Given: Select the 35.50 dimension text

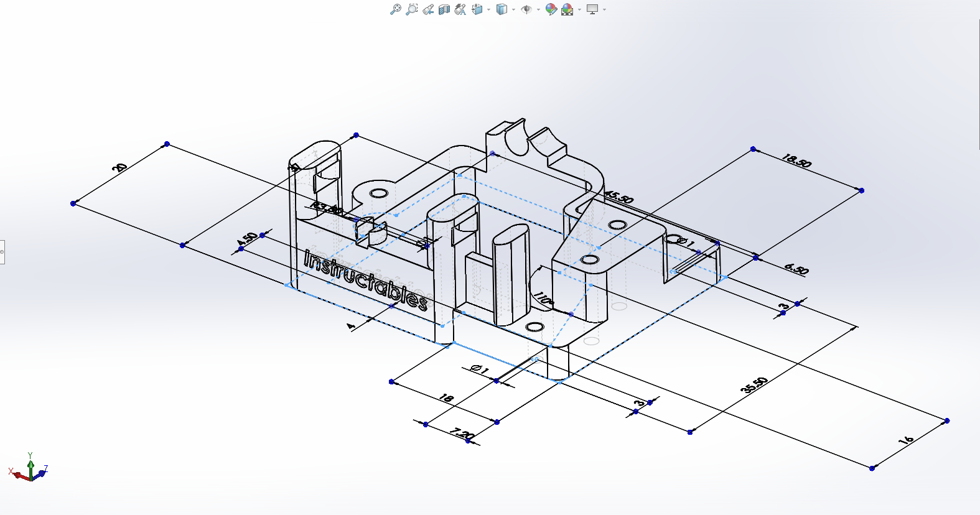Looking at the screenshot, I should click(754, 385).
